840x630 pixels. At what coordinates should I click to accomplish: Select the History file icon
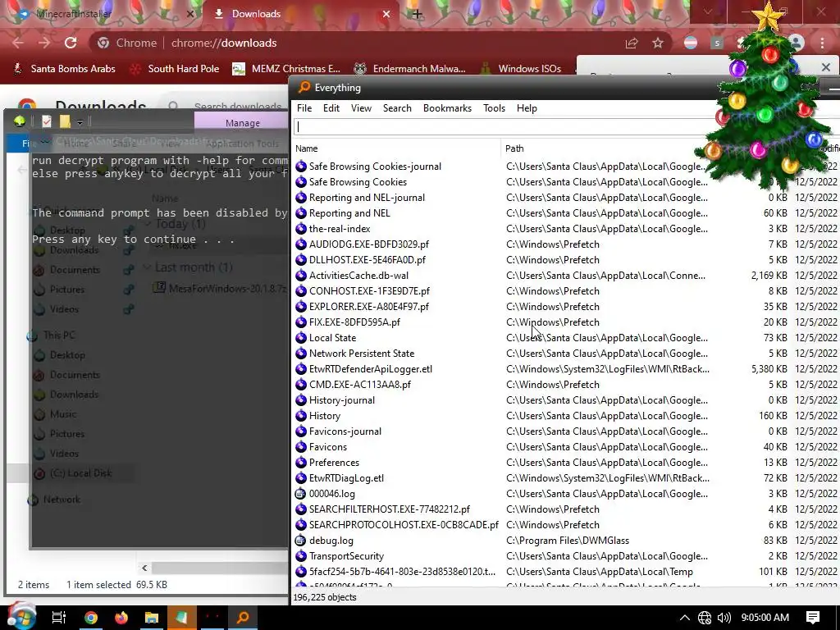(x=301, y=416)
